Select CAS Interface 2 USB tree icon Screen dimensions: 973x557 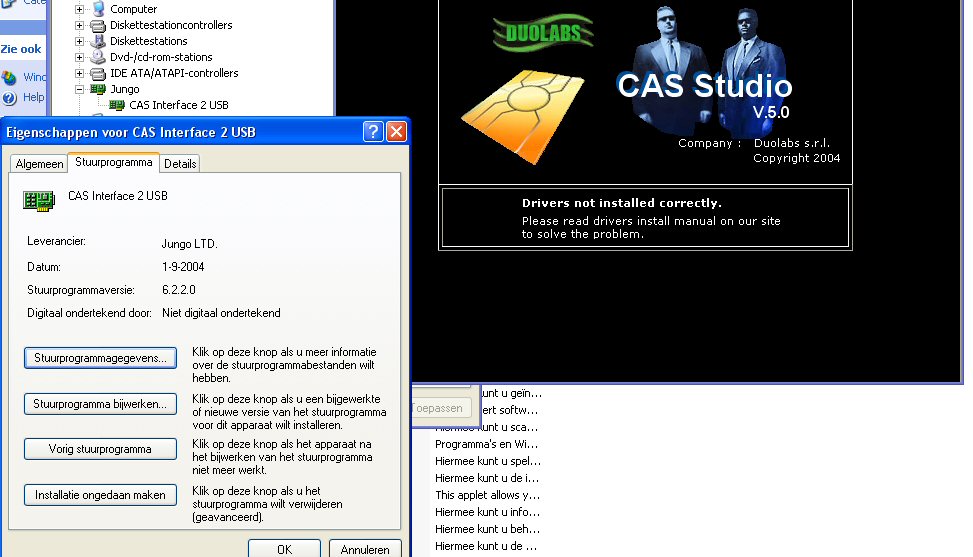pos(117,105)
